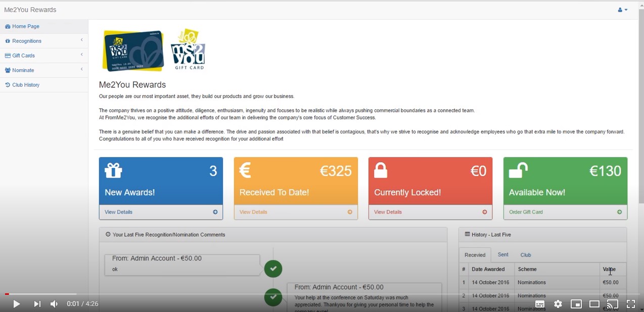Click the first row's 14 October 2016 date
The width and height of the screenshot is (644, 312).
click(490, 282)
